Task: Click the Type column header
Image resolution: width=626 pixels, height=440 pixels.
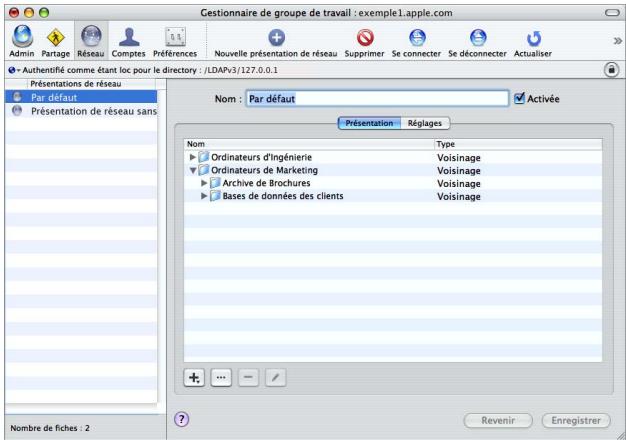Action: (x=518, y=144)
